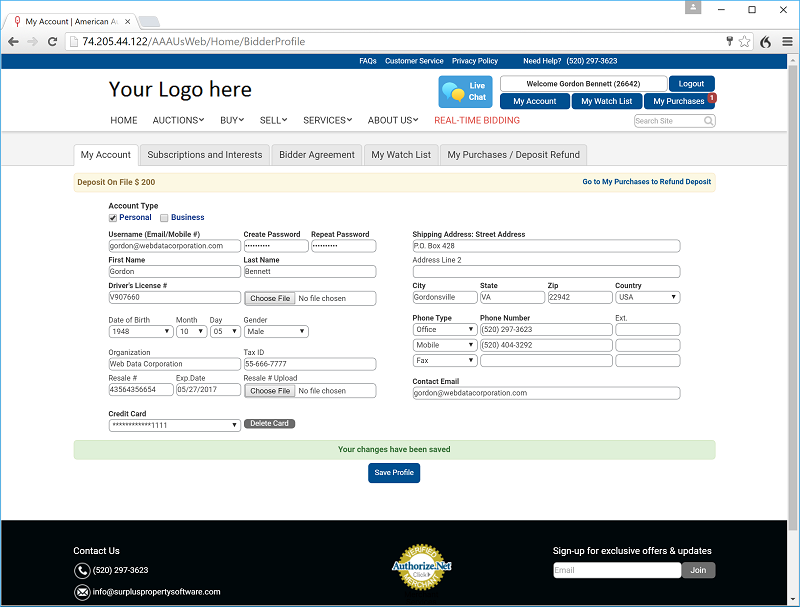800x607 pixels.
Task: Reload the page with refresh icon
Action: (x=52, y=42)
